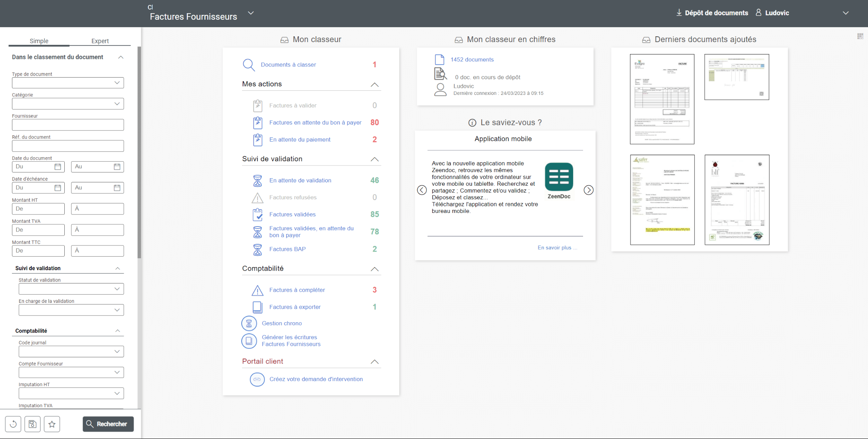The height and width of the screenshot is (439, 868).
Task: Open the Catégorie dropdown
Action: click(x=68, y=104)
